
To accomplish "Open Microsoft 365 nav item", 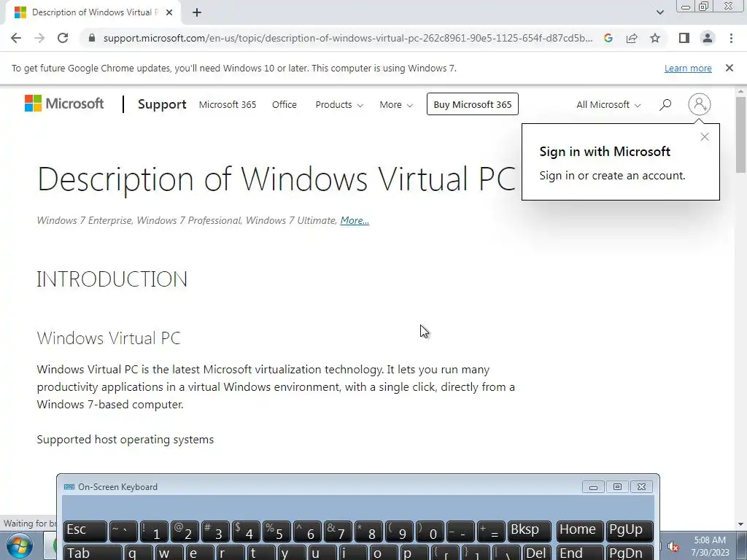I will 228,104.
